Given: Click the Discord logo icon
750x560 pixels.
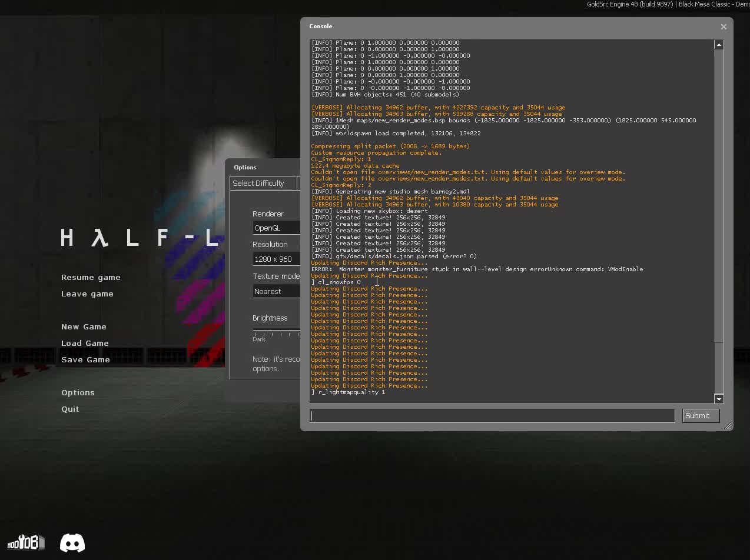Looking at the screenshot, I should (72, 542).
